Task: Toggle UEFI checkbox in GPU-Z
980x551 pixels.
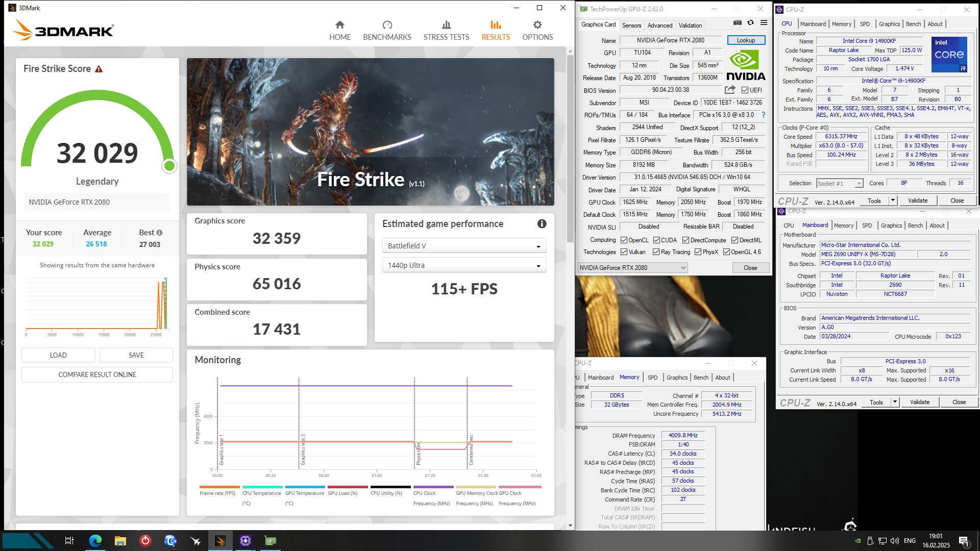Action: 745,90
